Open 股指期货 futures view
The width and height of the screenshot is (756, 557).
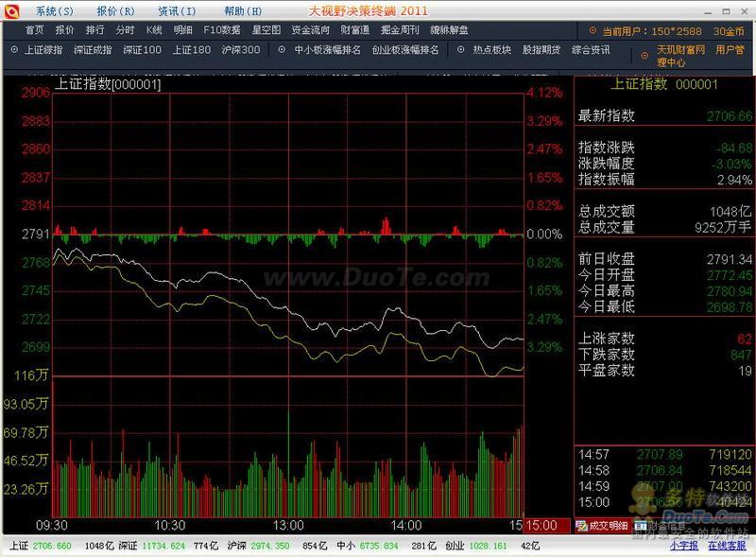point(541,50)
